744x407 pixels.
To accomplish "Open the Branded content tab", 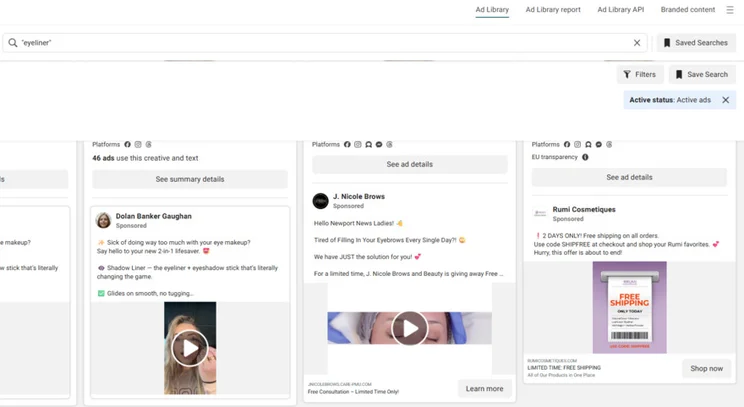I will (688, 9).
